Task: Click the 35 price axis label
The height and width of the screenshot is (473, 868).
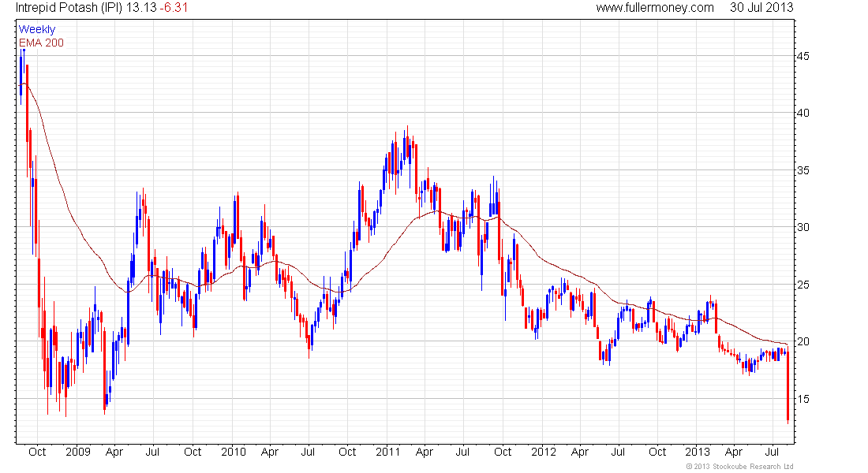Action: pyautogui.click(x=803, y=171)
